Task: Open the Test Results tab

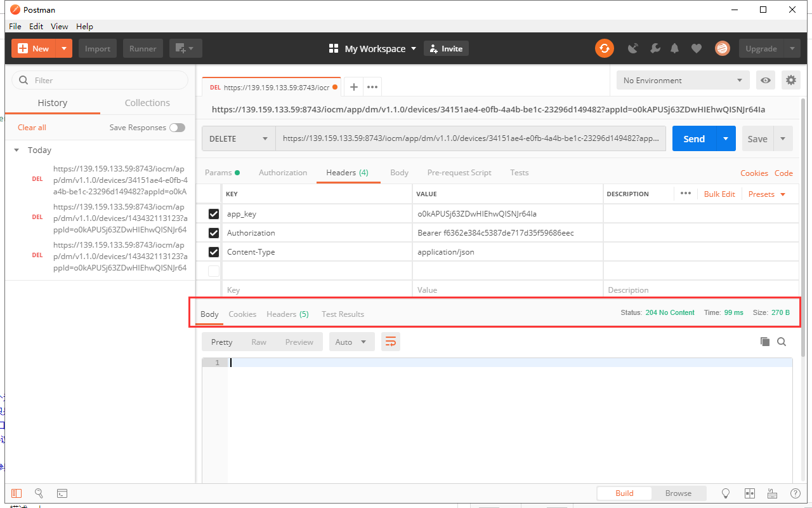Action: click(343, 314)
